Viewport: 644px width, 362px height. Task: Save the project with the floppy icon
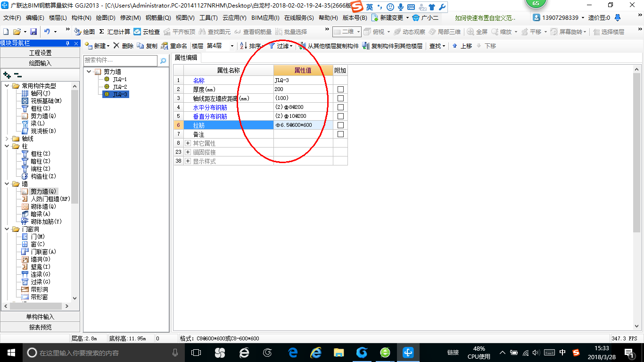[33, 32]
